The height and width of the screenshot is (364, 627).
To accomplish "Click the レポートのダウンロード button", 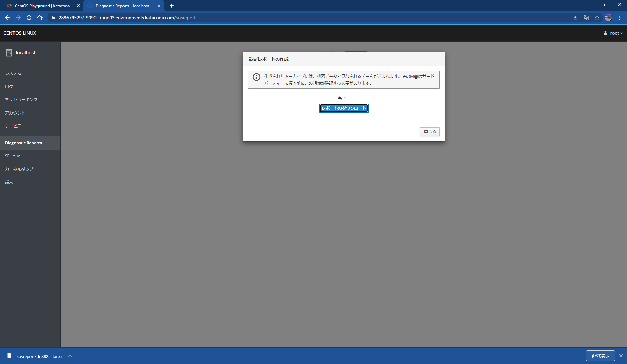I will coord(344,108).
